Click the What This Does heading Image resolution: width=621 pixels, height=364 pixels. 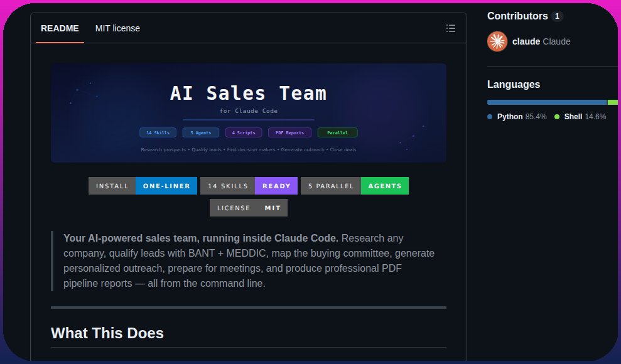107,333
